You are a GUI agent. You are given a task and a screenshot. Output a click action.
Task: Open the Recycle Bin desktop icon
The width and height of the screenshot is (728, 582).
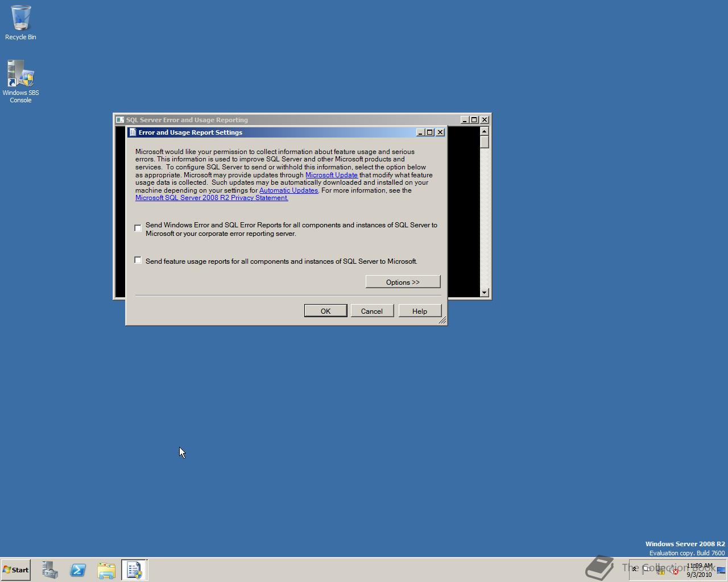click(x=20, y=23)
